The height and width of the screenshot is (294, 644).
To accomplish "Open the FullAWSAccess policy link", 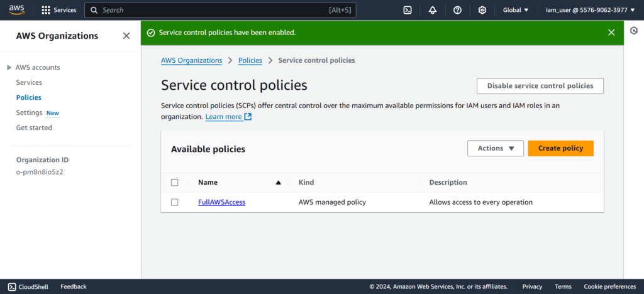I will (221, 202).
